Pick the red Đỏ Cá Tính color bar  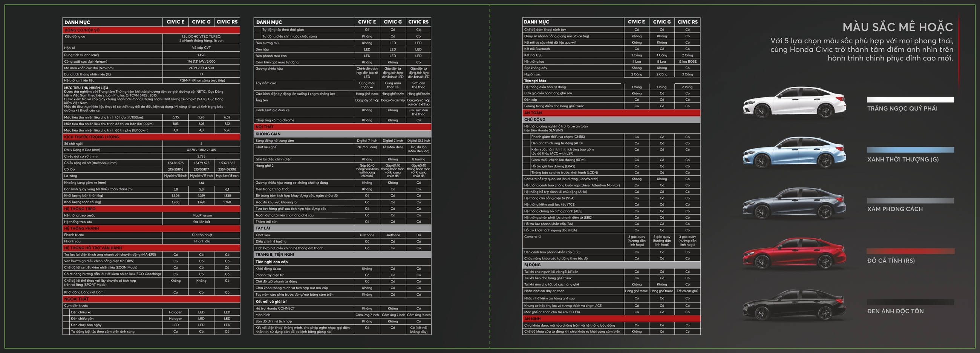[x=910, y=251]
